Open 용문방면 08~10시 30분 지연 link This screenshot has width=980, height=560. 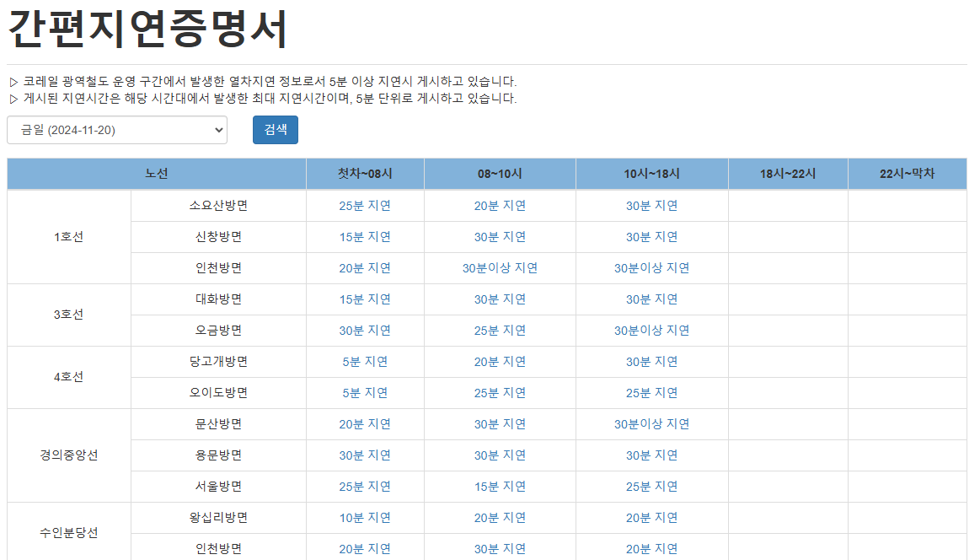point(500,455)
